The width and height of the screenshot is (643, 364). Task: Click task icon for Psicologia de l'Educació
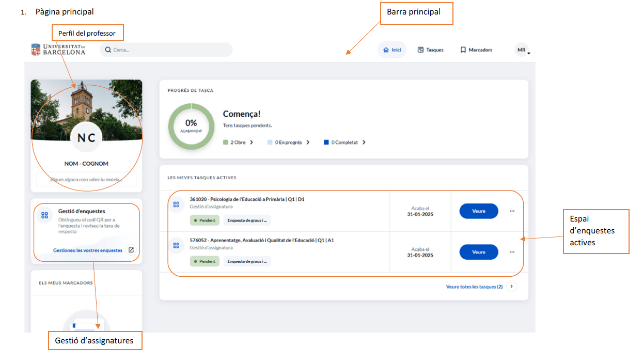coord(176,204)
